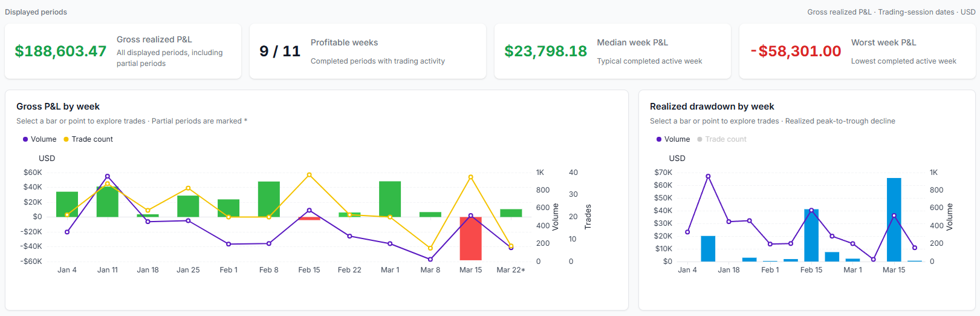The width and height of the screenshot is (980, 316).
Task: Click Feb 22 purple volume point in Gross P&L
Action: 349,236
